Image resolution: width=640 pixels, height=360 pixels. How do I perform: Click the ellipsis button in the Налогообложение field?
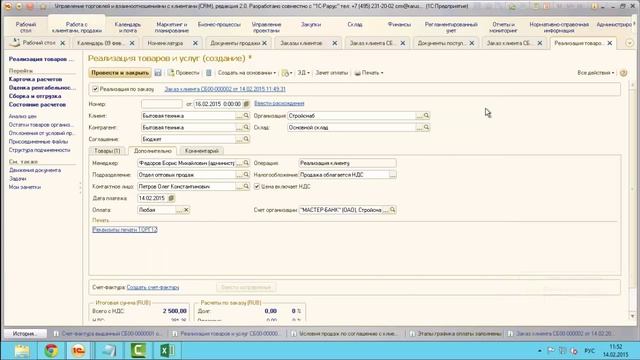pos(392,175)
